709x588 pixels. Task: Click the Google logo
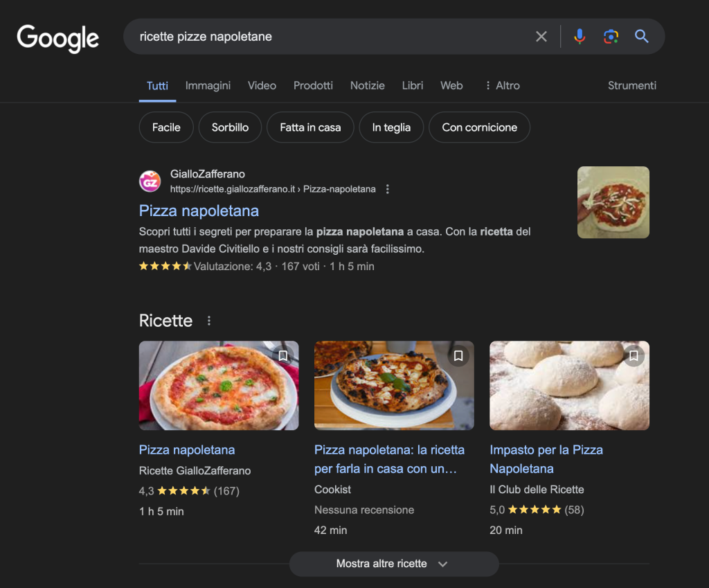58,38
